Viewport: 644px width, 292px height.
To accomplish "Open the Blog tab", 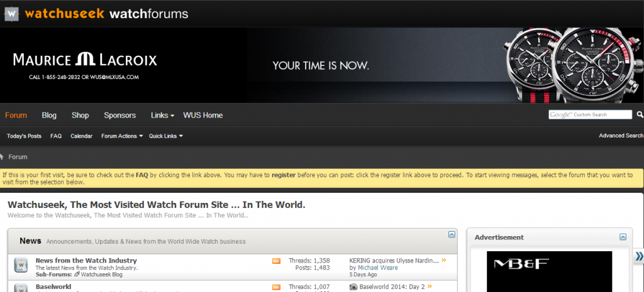I will point(49,116).
